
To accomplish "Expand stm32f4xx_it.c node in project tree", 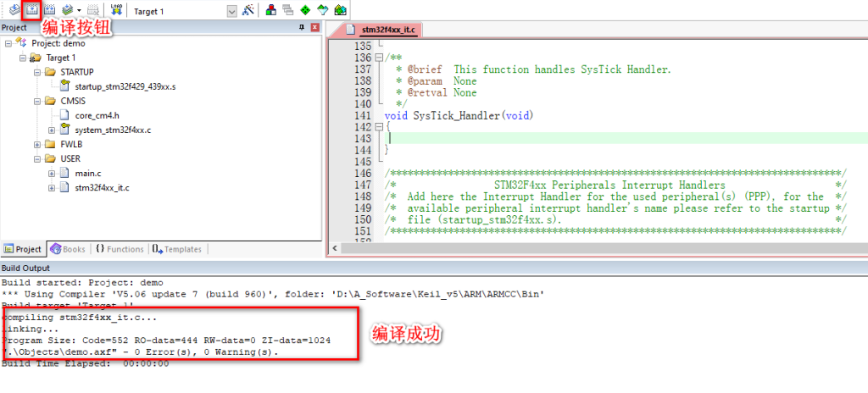I will tap(52, 188).
